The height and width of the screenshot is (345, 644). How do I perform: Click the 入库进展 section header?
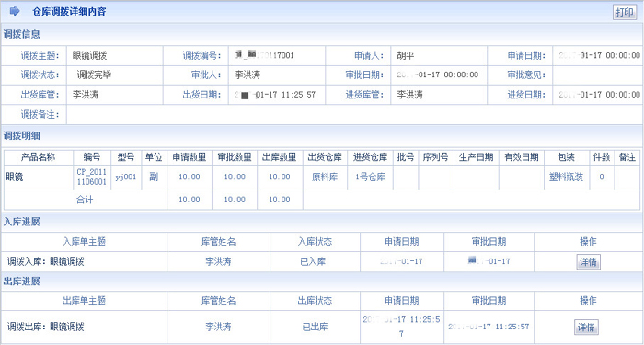pos(22,222)
